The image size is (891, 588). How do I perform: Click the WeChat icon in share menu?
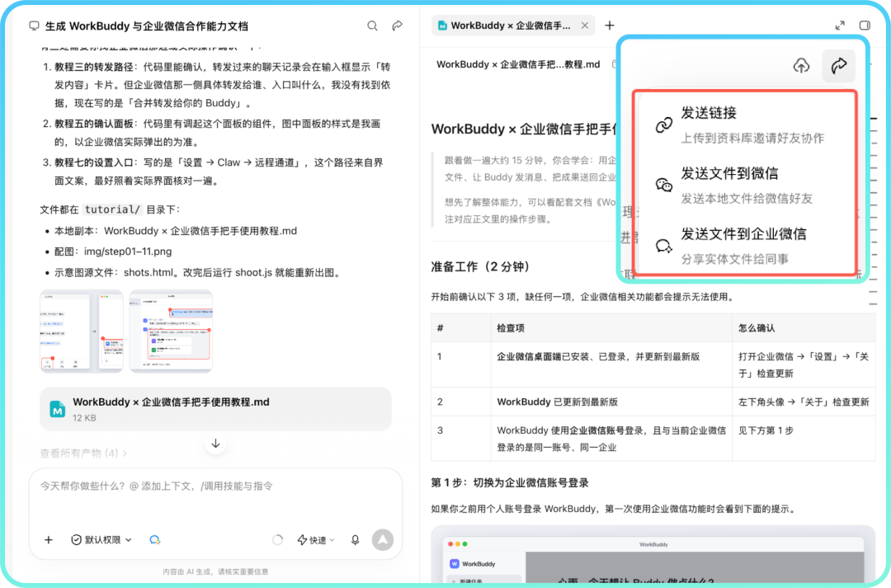click(x=663, y=186)
